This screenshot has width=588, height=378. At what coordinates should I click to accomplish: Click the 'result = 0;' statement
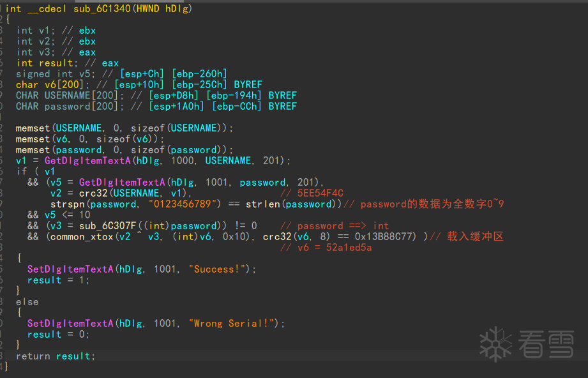pyautogui.click(x=59, y=335)
